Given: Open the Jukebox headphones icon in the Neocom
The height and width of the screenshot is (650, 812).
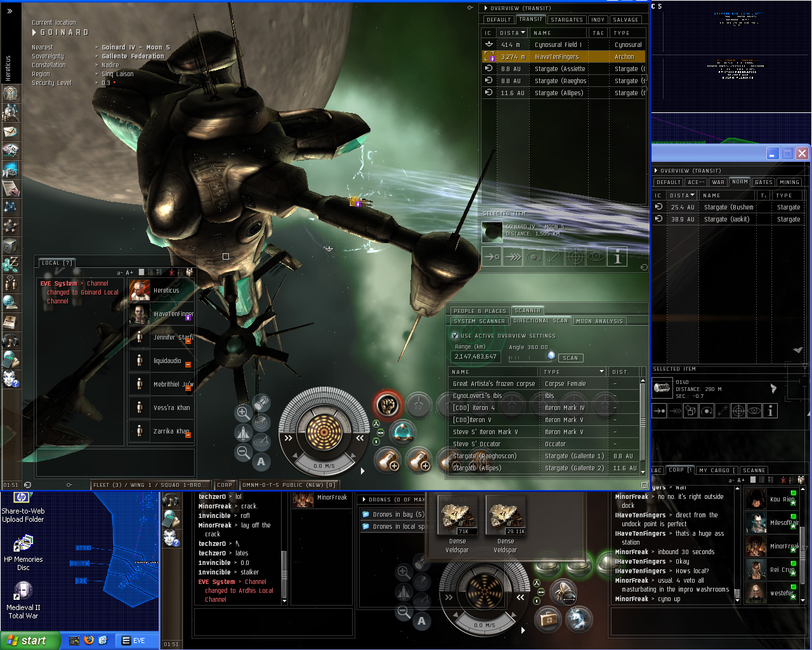Looking at the screenshot, I should (10, 340).
